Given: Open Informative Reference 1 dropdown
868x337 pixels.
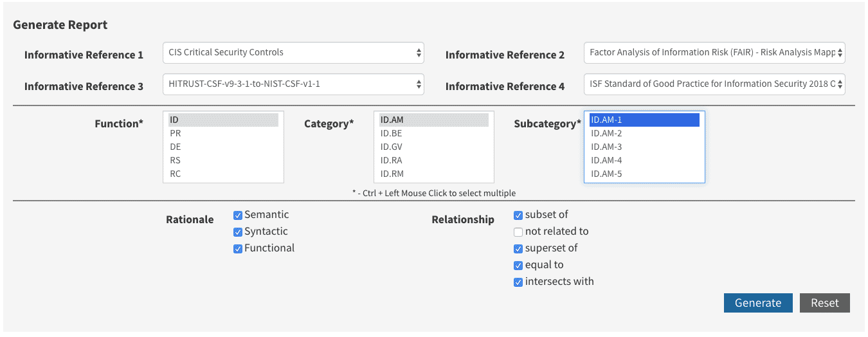Looking at the screenshot, I should pos(293,53).
